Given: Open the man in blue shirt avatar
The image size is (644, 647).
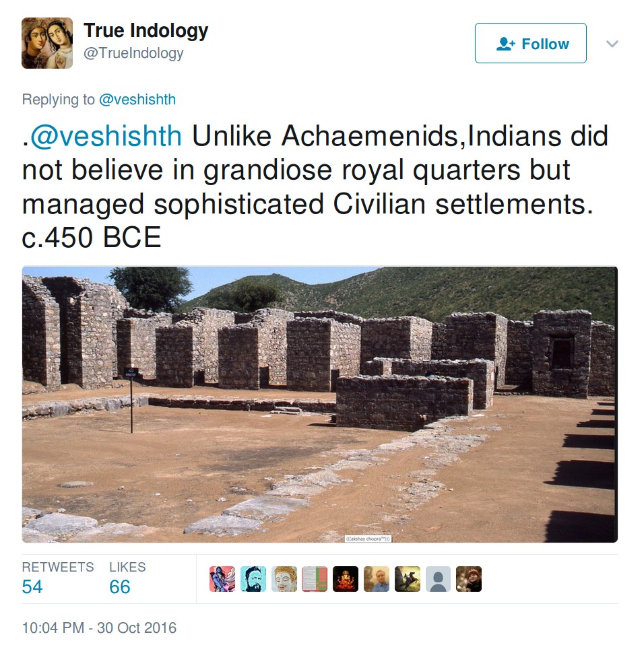Looking at the screenshot, I should click(x=377, y=579).
